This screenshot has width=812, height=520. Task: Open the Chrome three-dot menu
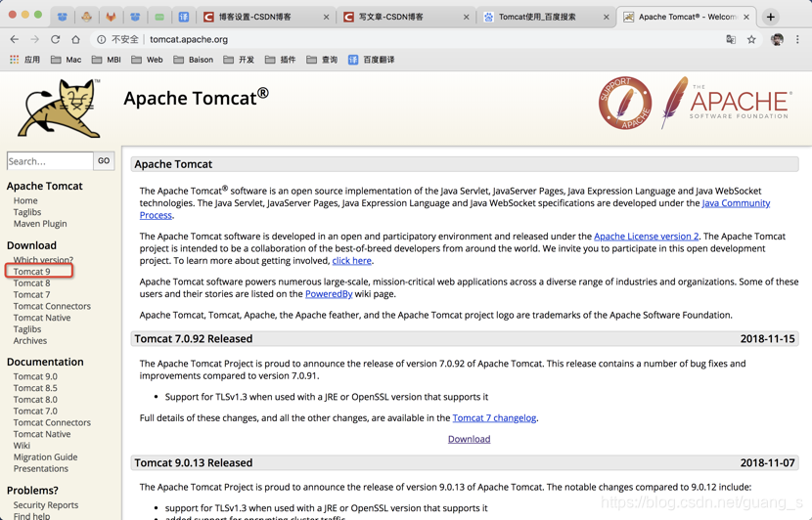tap(797, 39)
